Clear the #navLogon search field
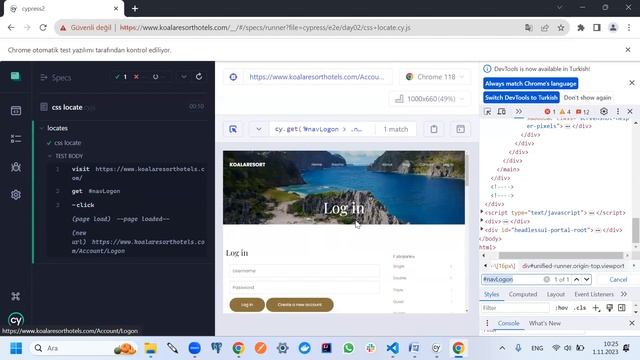Viewport: 640px width, 360px height. 547,280
